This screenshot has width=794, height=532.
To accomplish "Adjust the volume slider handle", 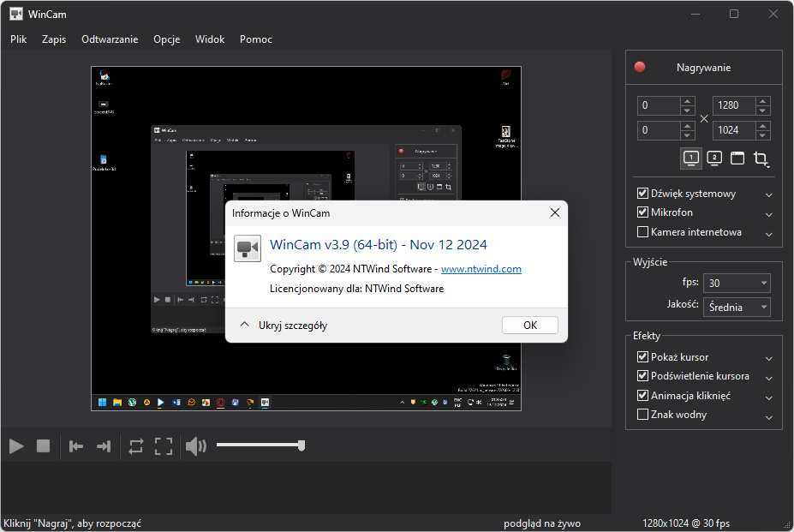I will click(301, 445).
